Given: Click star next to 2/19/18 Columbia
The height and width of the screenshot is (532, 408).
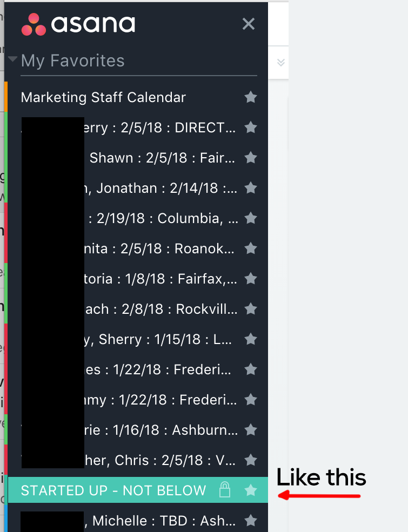Looking at the screenshot, I should (x=250, y=218).
